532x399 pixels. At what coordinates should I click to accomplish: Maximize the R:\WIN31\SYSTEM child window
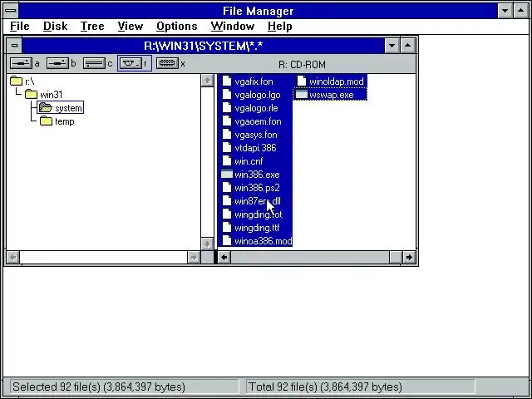(x=407, y=46)
